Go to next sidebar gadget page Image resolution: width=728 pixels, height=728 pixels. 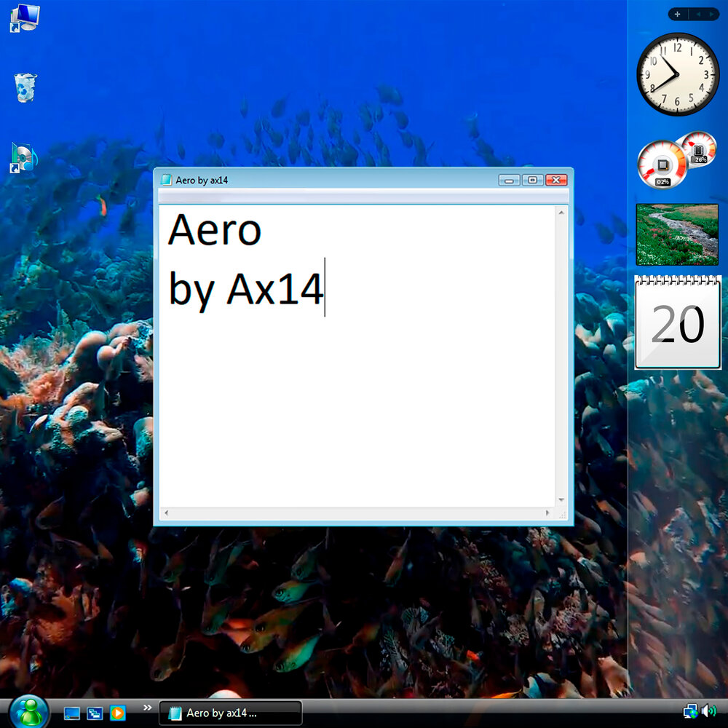(x=711, y=14)
